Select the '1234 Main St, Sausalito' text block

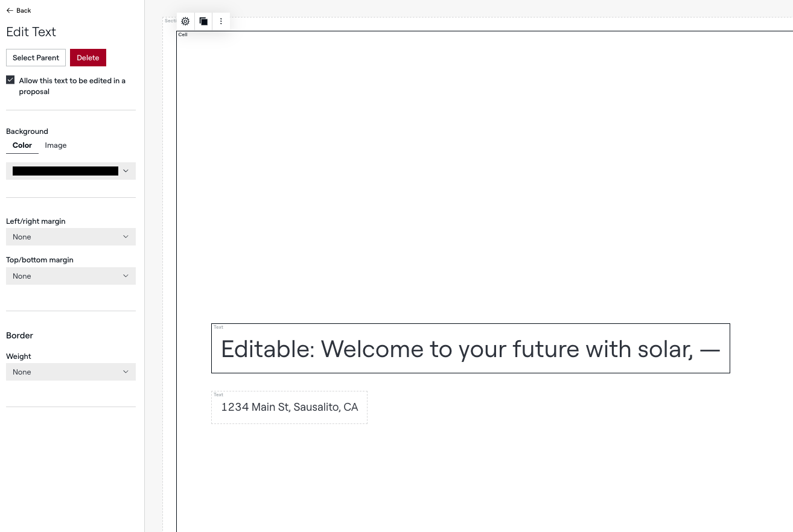(289, 408)
